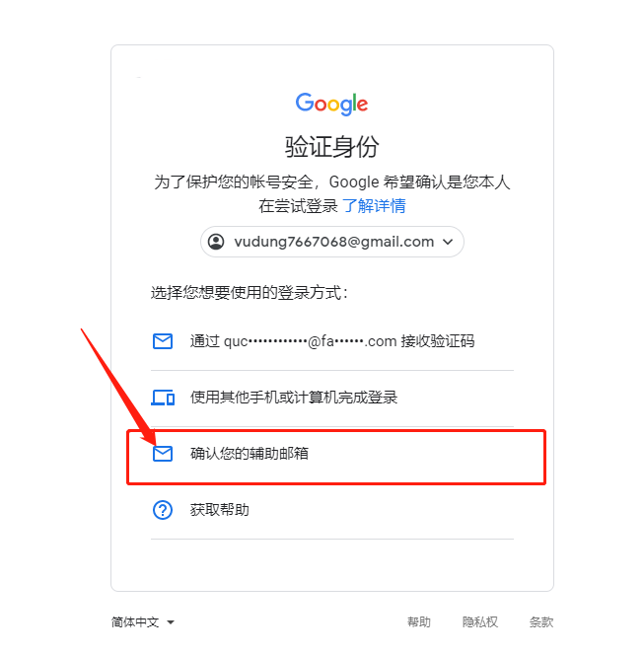The image size is (644, 654).
Task: Open the 帮助 footer link
Action: click(419, 621)
